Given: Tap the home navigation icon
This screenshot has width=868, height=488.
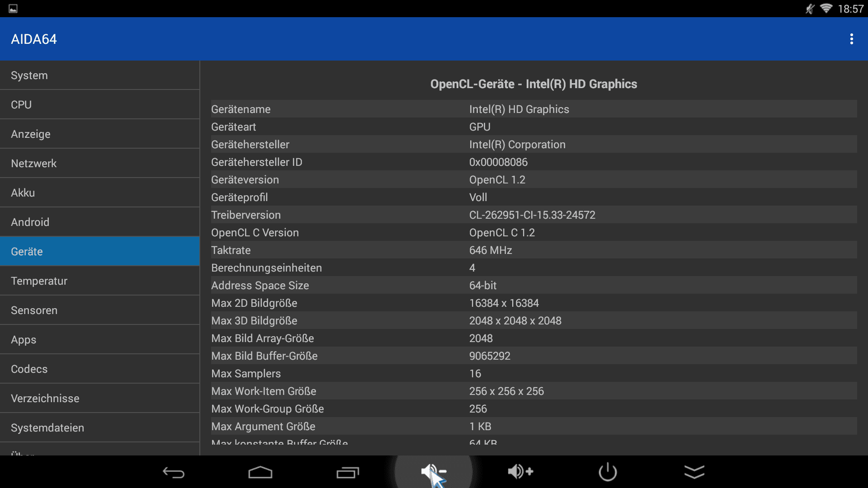Looking at the screenshot, I should [x=260, y=472].
